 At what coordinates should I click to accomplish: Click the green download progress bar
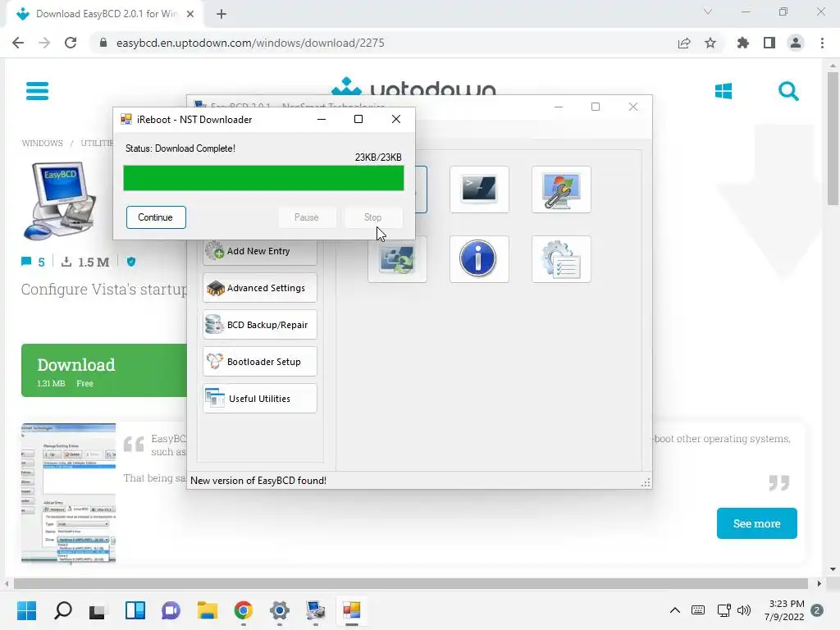point(263,178)
